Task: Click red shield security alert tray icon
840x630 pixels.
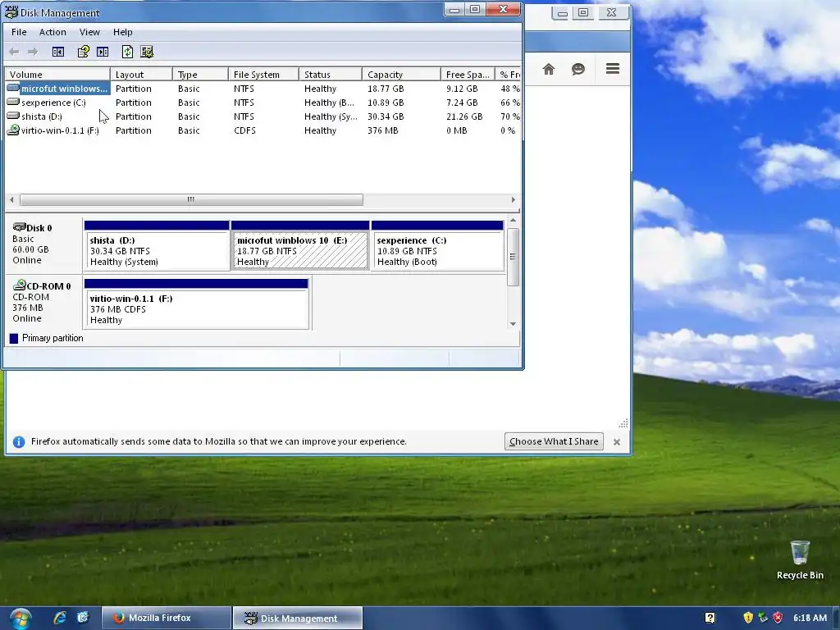Action: click(x=778, y=618)
